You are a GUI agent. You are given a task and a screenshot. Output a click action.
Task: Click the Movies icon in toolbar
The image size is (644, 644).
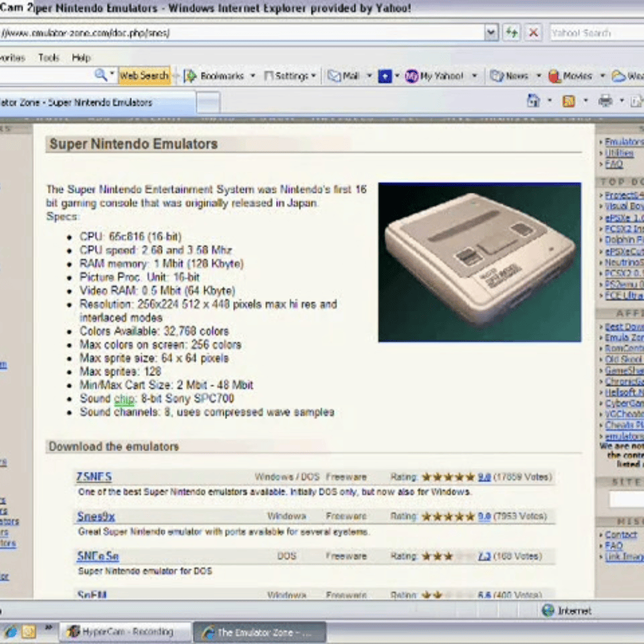554,76
